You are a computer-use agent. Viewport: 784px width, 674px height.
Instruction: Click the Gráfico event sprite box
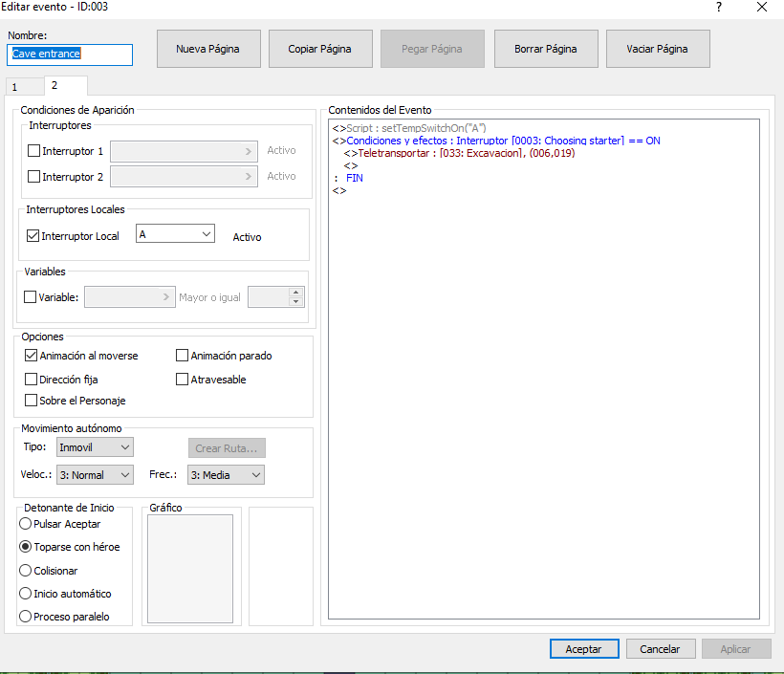coord(189,568)
